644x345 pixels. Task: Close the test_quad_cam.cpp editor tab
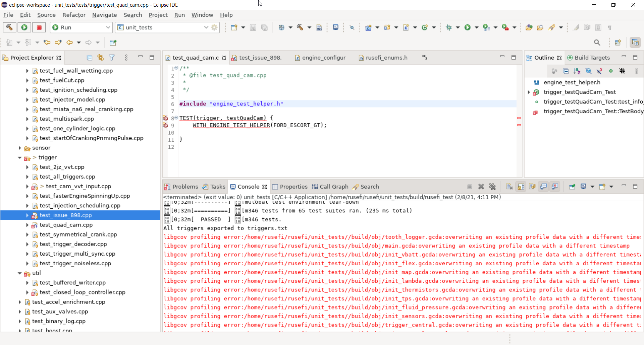[x=224, y=58]
